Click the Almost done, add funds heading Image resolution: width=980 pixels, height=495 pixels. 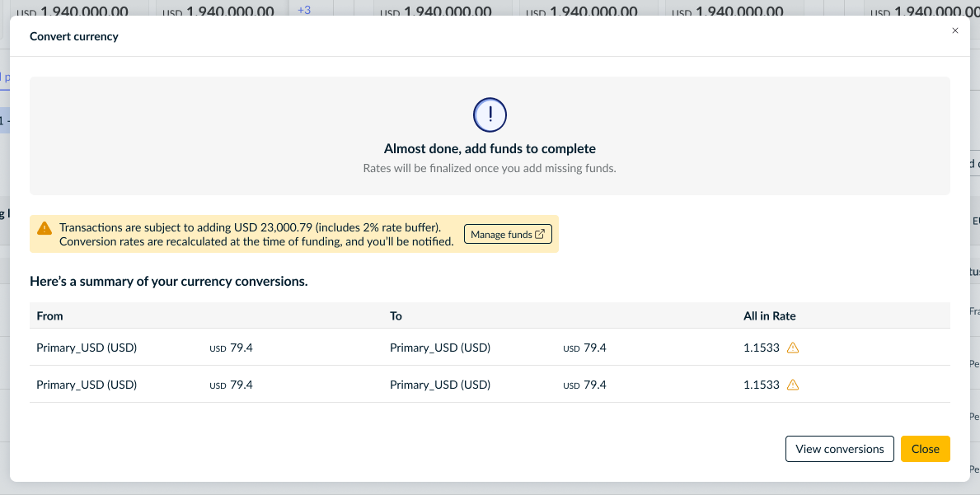coord(490,148)
